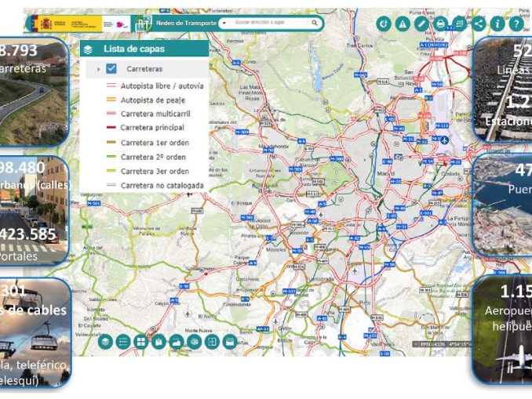Viewport: 532px width, 399px height.
Task: Click the Autopista de peaje orange swatch
Action: 111,99
